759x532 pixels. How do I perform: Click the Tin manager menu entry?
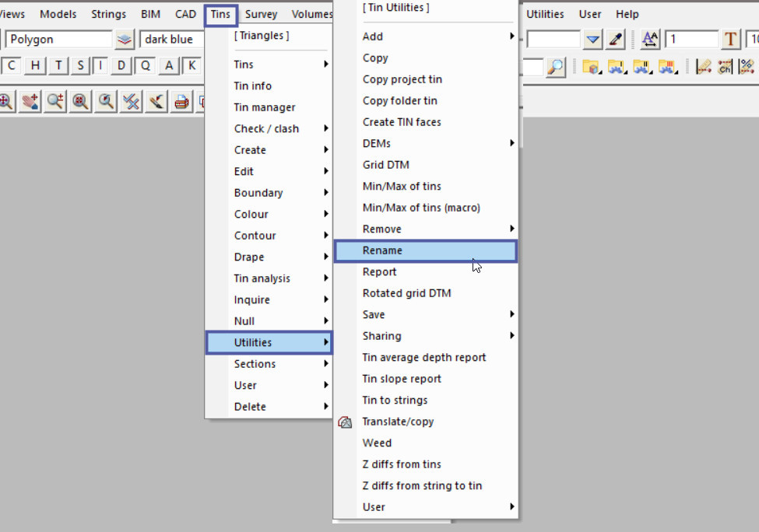pos(265,107)
